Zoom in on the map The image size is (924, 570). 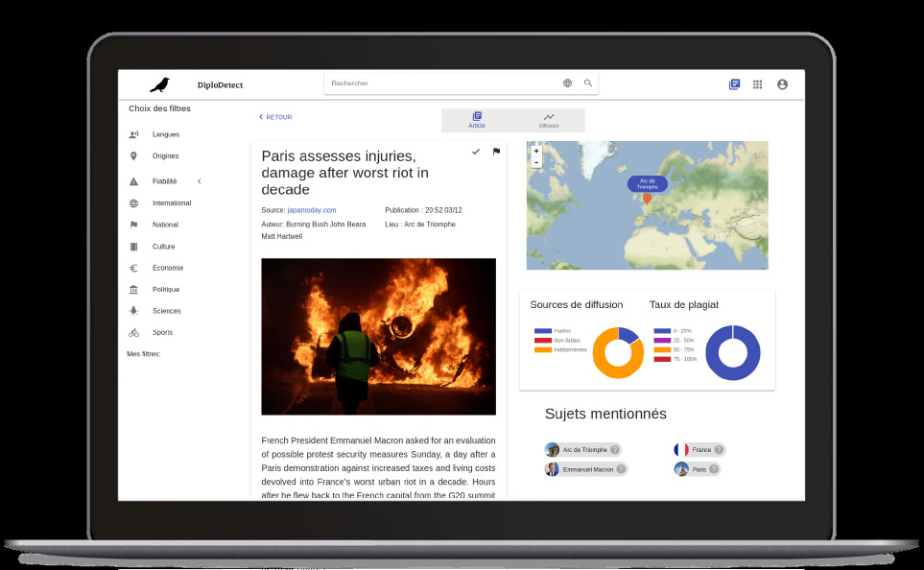point(536,151)
